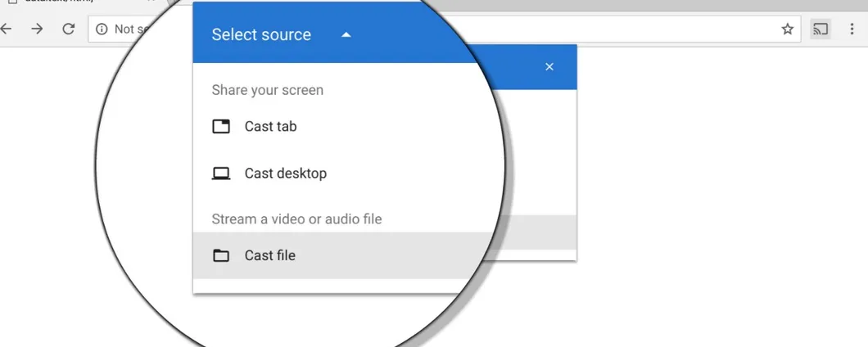Choose the Cast desktop option
Viewport: 868px width, 347px height.
(x=285, y=173)
